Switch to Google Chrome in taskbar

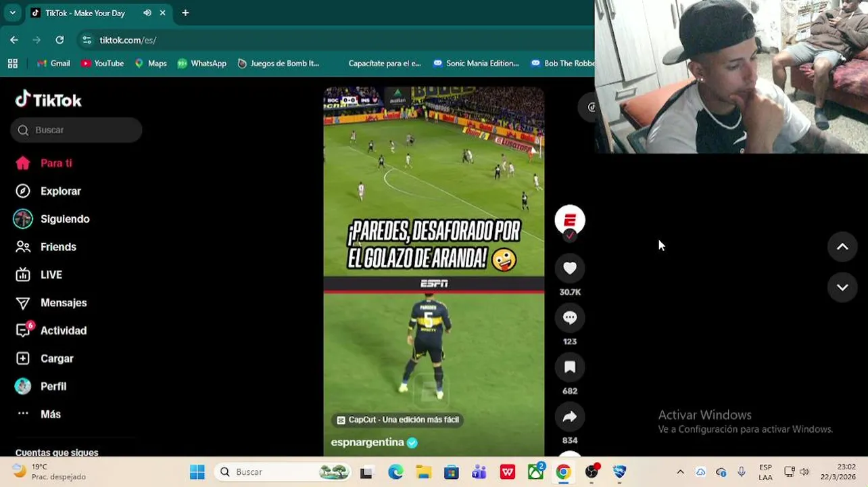[563, 472]
